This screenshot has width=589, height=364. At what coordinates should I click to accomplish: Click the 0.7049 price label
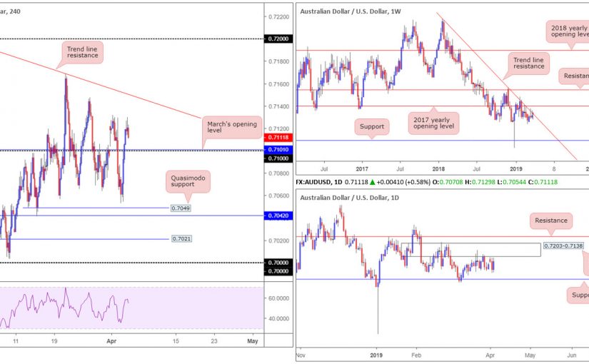pos(180,208)
